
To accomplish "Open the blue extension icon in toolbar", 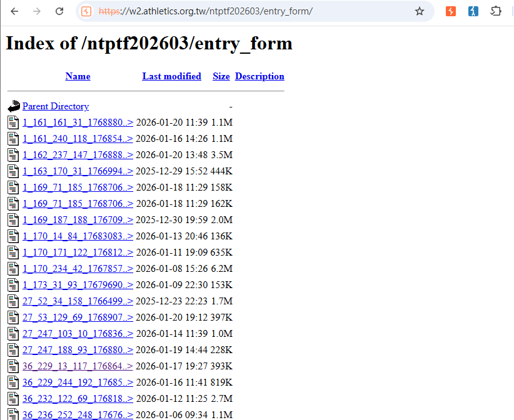I will [473, 11].
